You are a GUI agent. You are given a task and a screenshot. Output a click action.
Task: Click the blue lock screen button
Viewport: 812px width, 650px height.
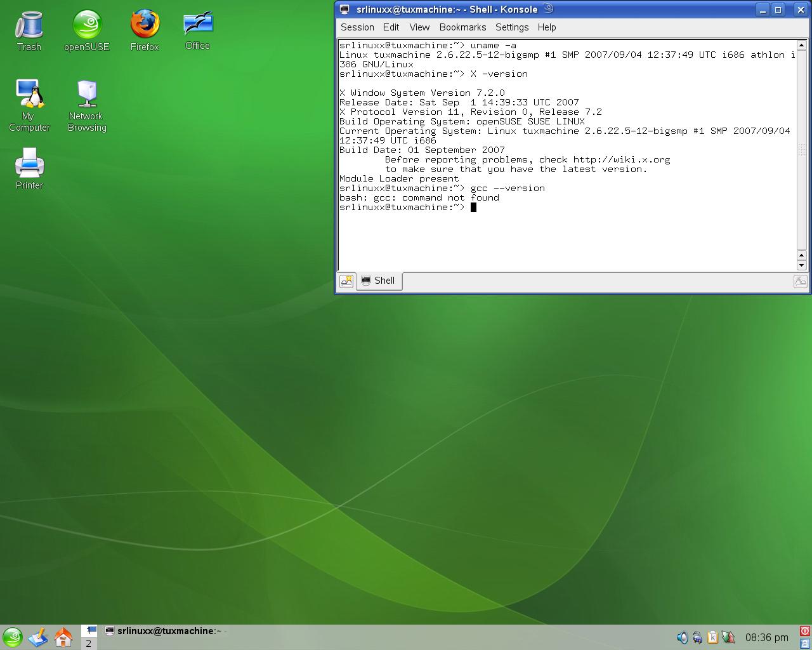coord(805,643)
